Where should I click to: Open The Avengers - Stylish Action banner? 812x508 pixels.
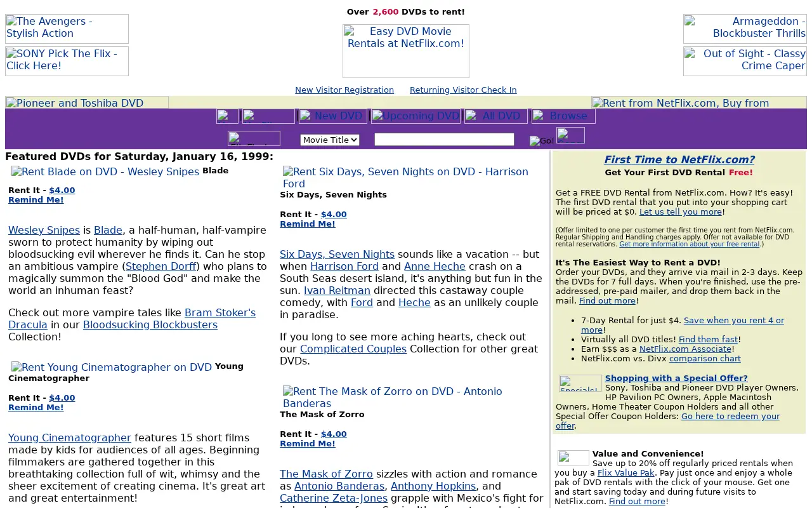pyautogui.click(x=67, y=29)
